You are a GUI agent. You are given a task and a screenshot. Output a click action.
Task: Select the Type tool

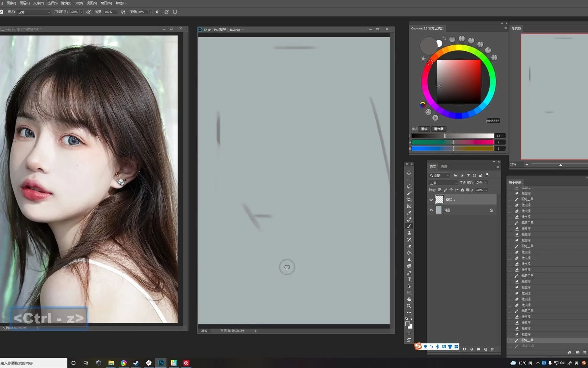coord(409,279)
